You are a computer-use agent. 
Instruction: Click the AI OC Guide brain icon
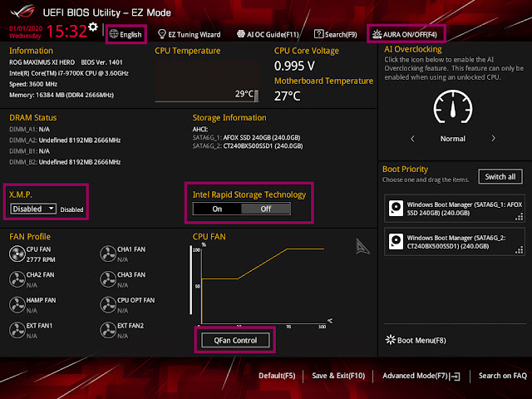pyautogui.click(x=241, y=34)
